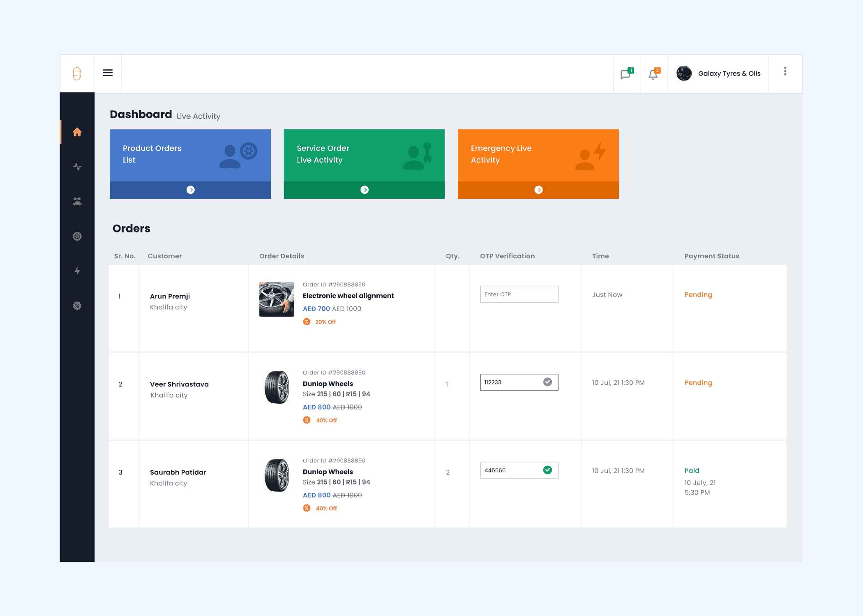Click arrow on Product Orders List card

pyautogui.click(x=190, y=190)
